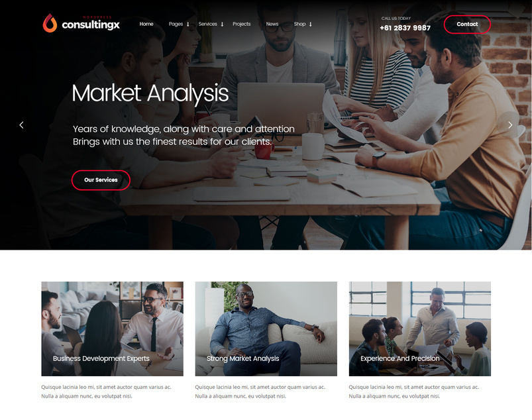Select the News menu item
Image resolution: width=532 pixels, height=420 pixels.
272,24
